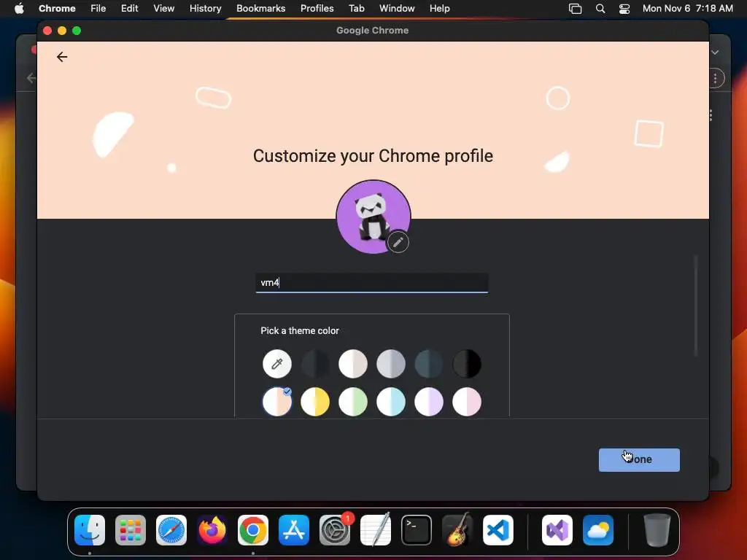Click the Done button
747x560 pixels.
click(x=639, y=459)
